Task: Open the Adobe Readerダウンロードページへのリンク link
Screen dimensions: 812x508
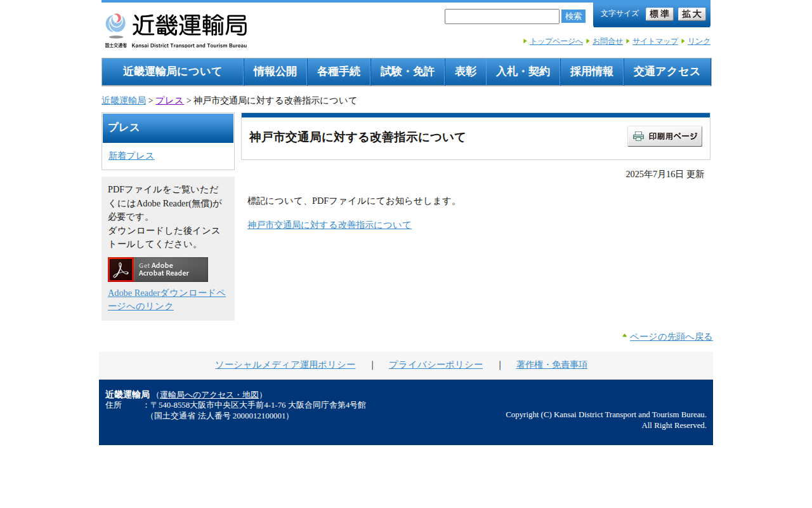Action: pos(167,299)
